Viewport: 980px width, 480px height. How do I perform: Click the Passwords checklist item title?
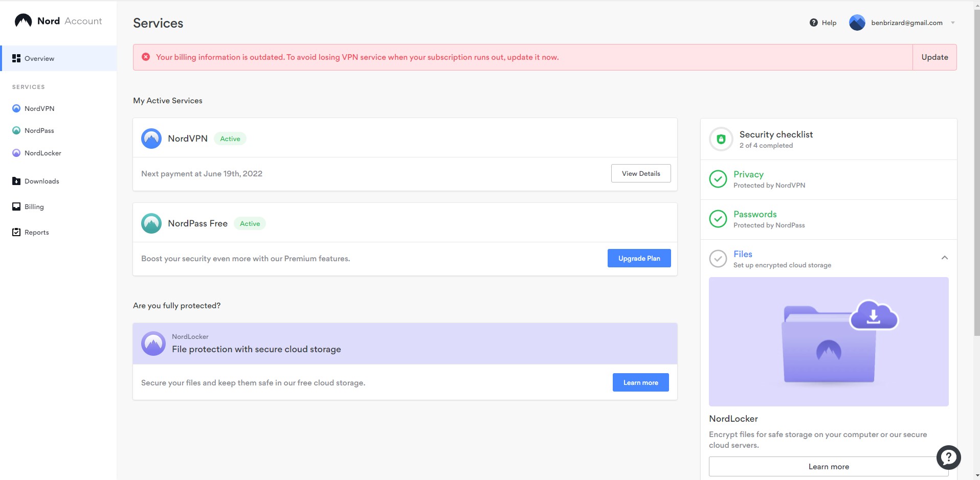coord(755,214)
